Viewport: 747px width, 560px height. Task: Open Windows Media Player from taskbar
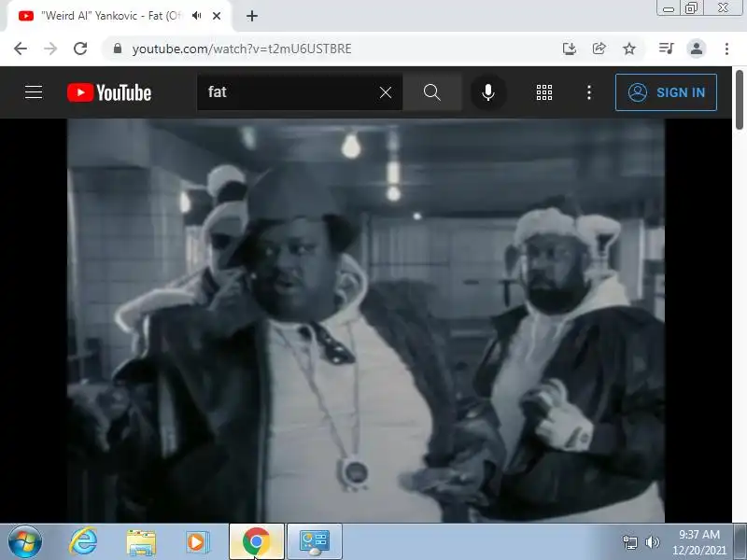[196, 542]
